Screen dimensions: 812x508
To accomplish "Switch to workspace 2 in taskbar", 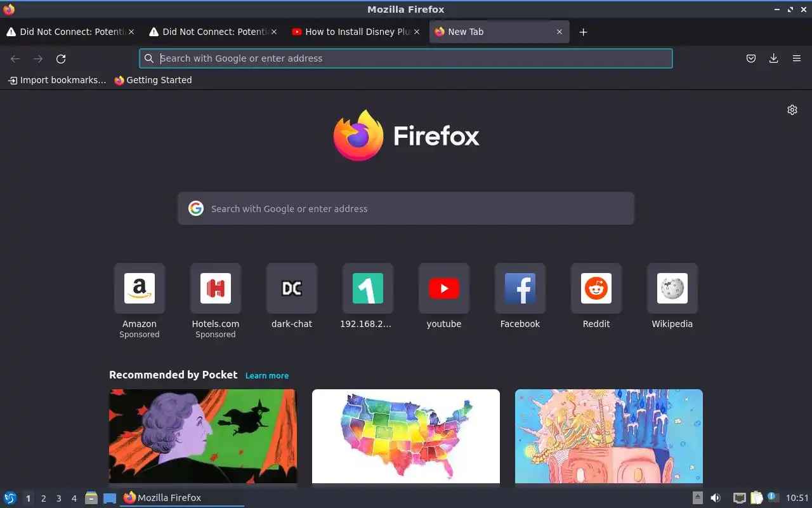I will coord(43,498).
